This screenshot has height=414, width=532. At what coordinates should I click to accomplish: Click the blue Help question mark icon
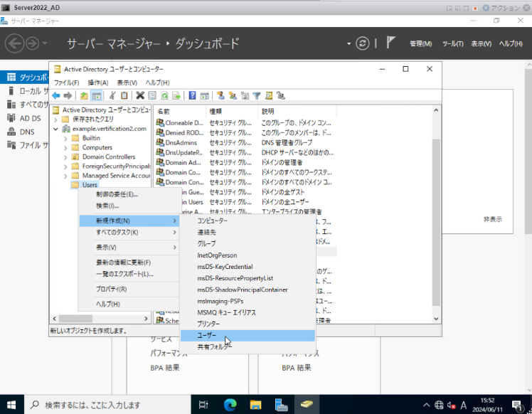192,96
